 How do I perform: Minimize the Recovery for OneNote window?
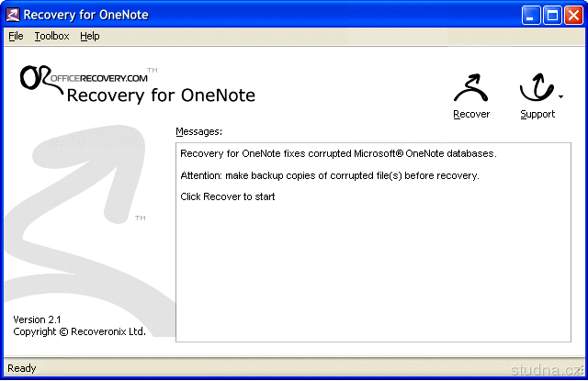(x=531, y=16)
